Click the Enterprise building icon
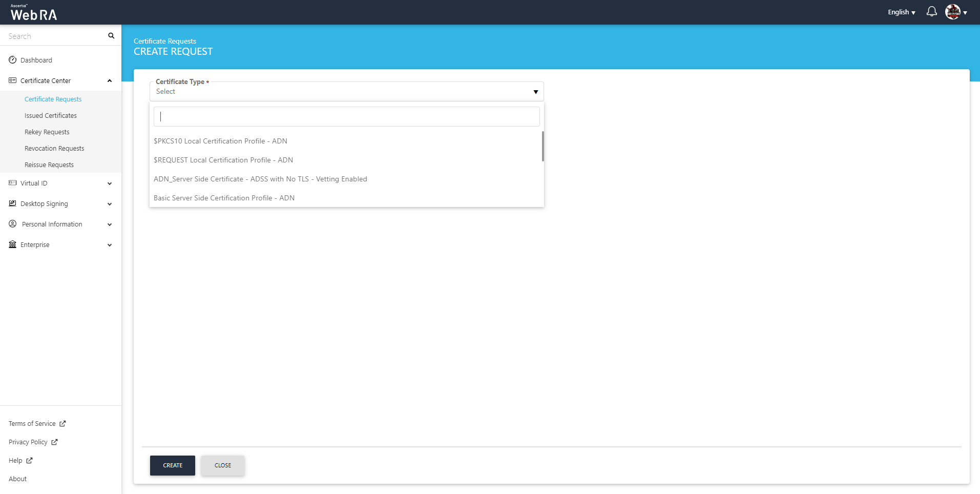The image size is (980, 494). tap(13, 244)
